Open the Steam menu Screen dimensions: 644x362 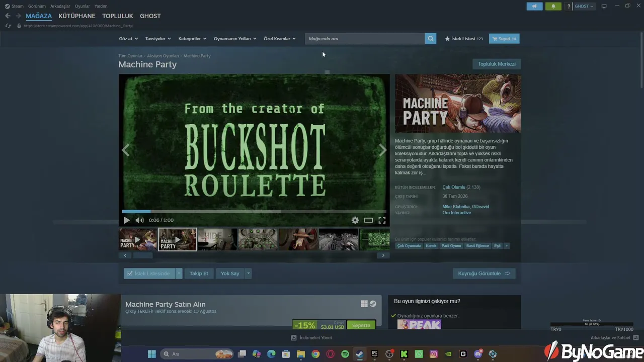[14, 6]
